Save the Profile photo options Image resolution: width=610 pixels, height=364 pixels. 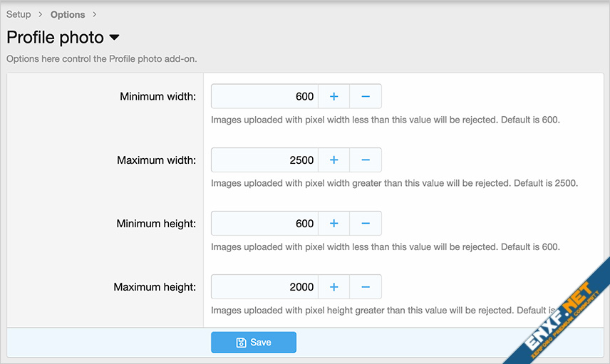pyautogui.click(x=253, y=343)
